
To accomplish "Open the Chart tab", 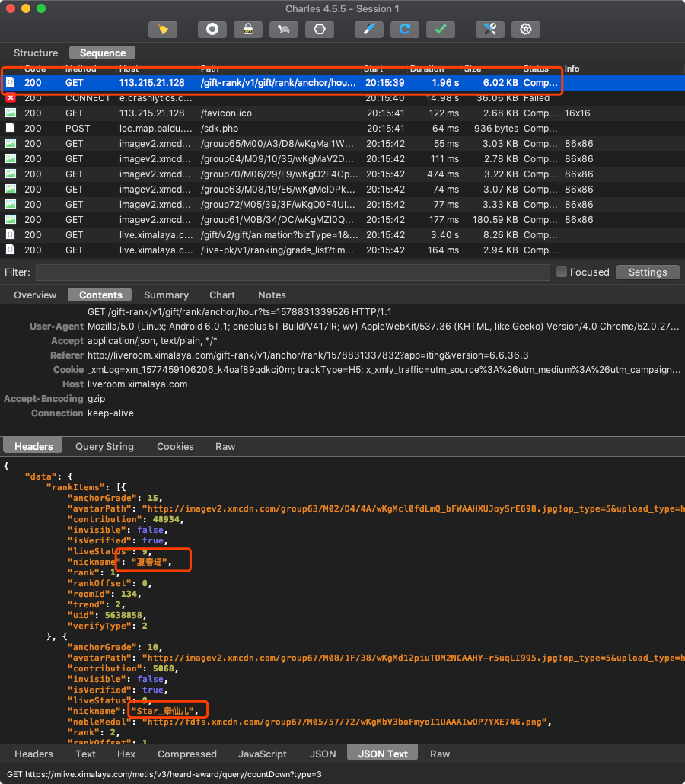I will (x=222, y=295).
